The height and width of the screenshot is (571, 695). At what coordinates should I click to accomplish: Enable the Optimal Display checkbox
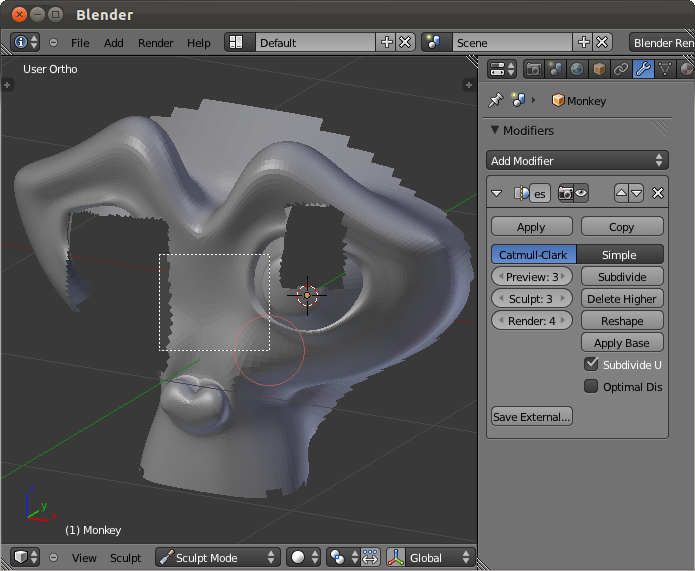pos(591,386)
